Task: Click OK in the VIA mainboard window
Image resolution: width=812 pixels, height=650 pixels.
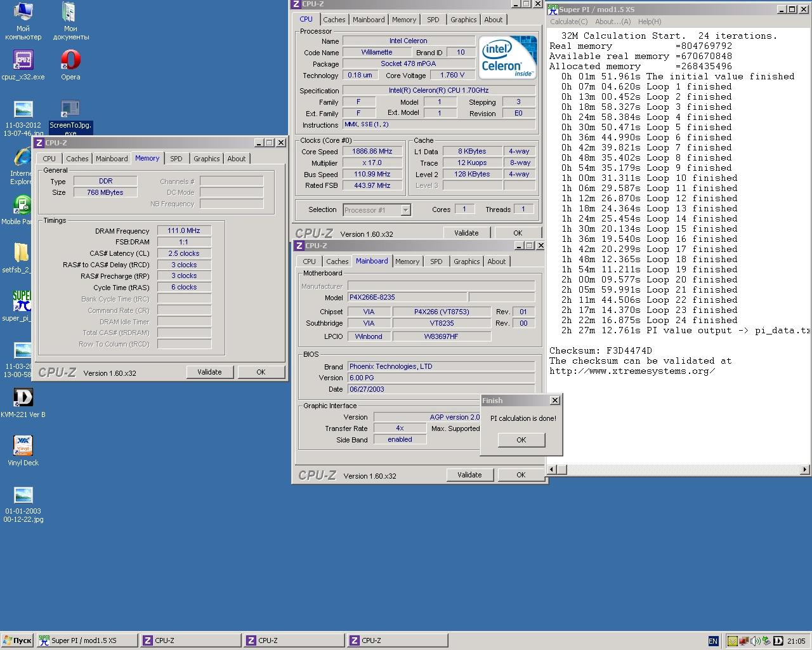Action: (521, 475)
